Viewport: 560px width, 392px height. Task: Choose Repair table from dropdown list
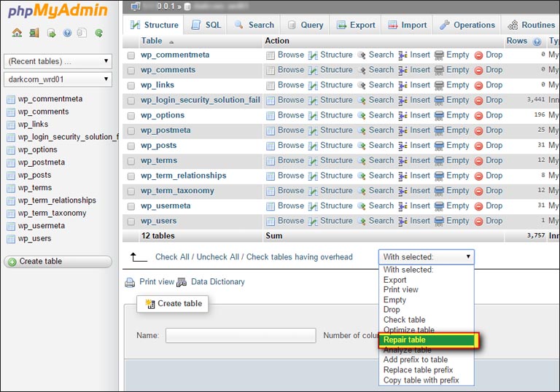tap(427, 340)
